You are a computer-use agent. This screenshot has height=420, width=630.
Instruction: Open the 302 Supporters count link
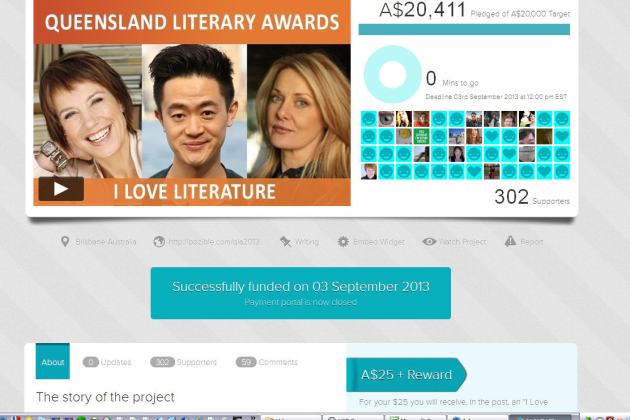point(532,197)
